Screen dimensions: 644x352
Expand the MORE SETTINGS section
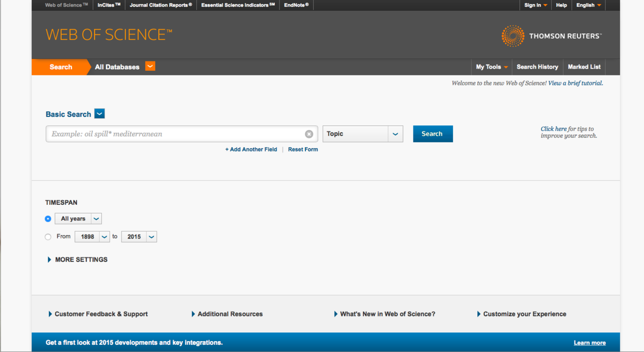click(x=77, y=259)
